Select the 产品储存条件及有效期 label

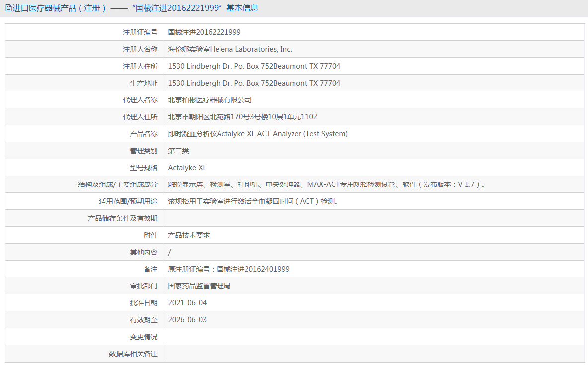click(x=123, y=218)
